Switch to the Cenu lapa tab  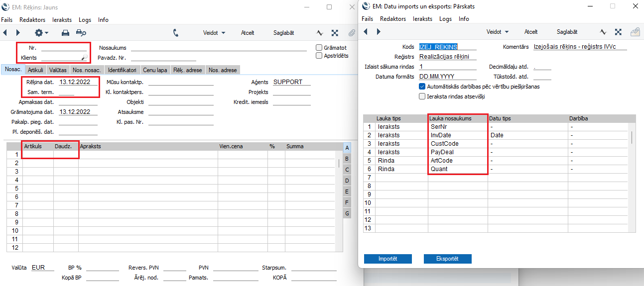coord(155,70)
